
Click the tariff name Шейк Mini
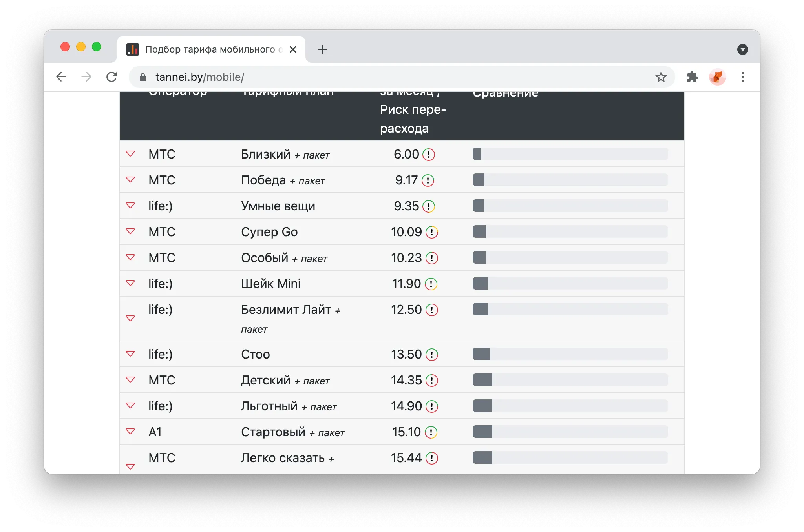point(271,284)
